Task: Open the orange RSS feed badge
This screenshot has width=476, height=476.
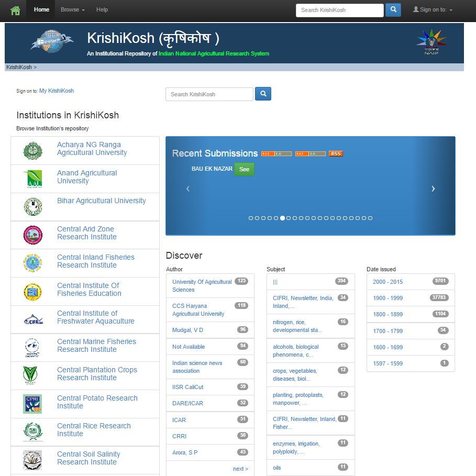Action: [336, 153]
